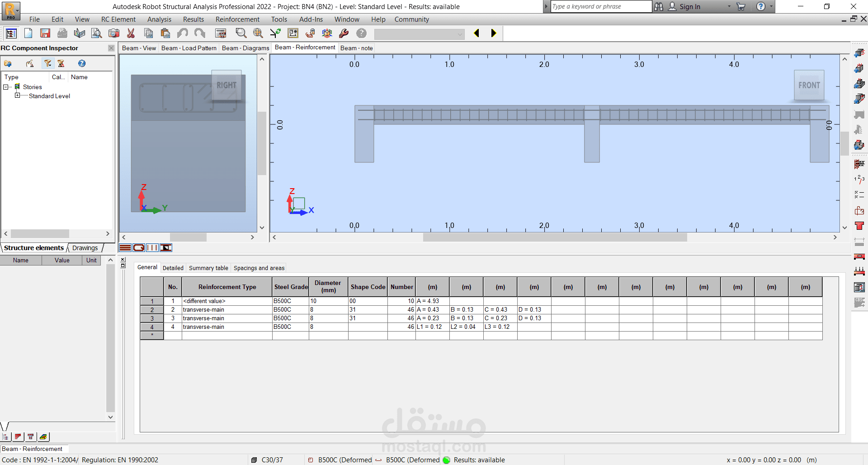Open the RC Element menu
This screenshot has width=868, height=465.
click(118, 19)
